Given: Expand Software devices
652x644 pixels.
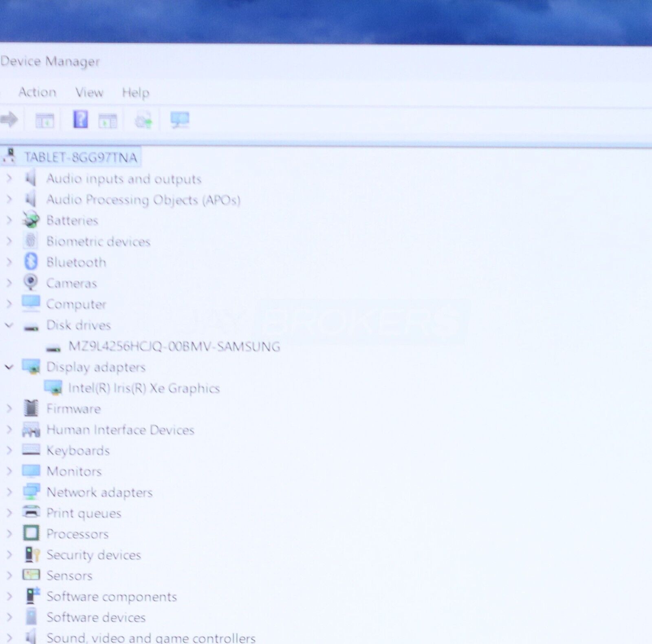Looking at the screenshot, I should click(x=9, y=617).
